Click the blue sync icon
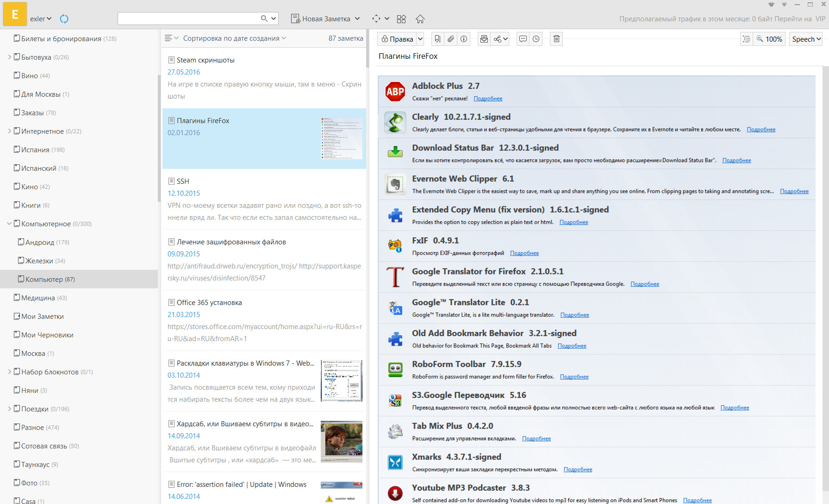 (64, 19)
